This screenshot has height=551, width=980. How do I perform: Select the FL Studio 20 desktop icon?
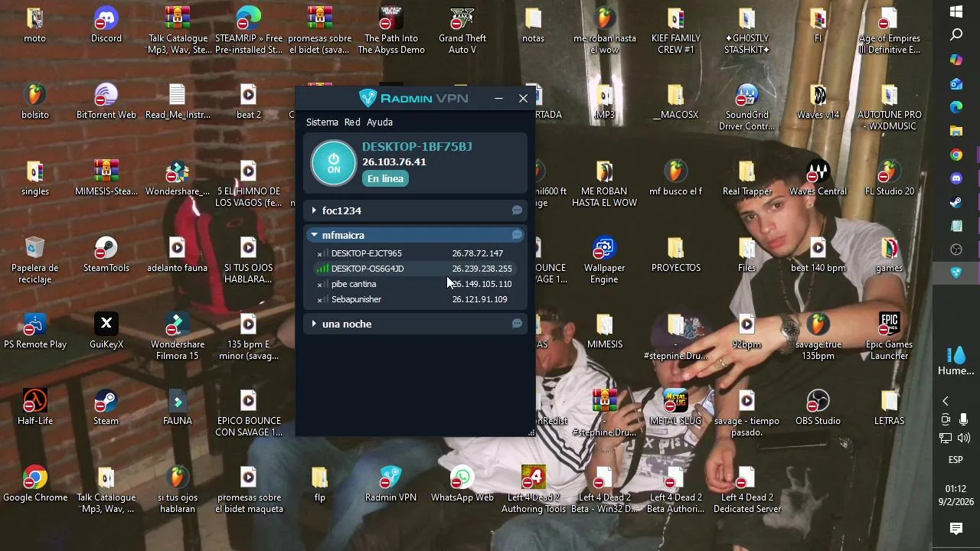tap(890, 178)
